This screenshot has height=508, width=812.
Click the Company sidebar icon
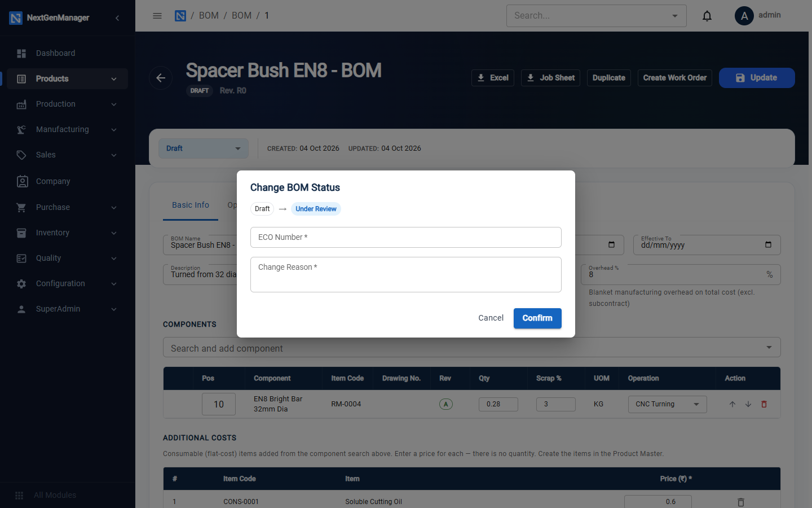[22, 181]
